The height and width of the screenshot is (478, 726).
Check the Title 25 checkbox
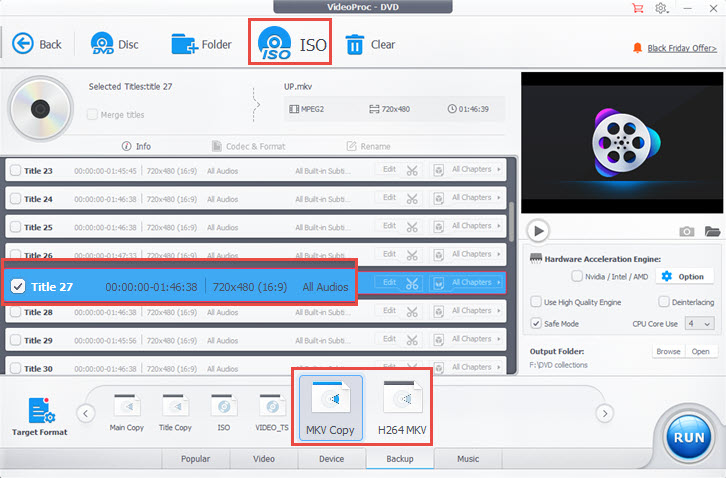pyautogui.click(x=15, y=227)
